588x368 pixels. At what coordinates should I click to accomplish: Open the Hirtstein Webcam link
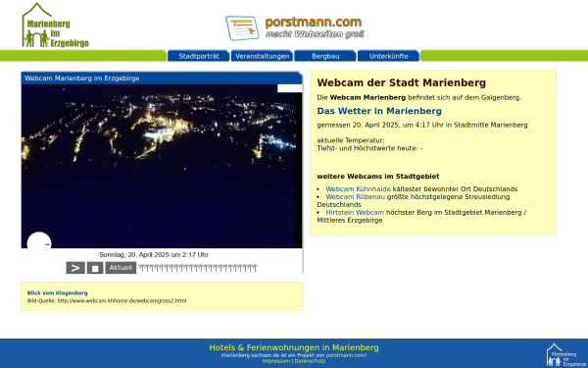355,212
